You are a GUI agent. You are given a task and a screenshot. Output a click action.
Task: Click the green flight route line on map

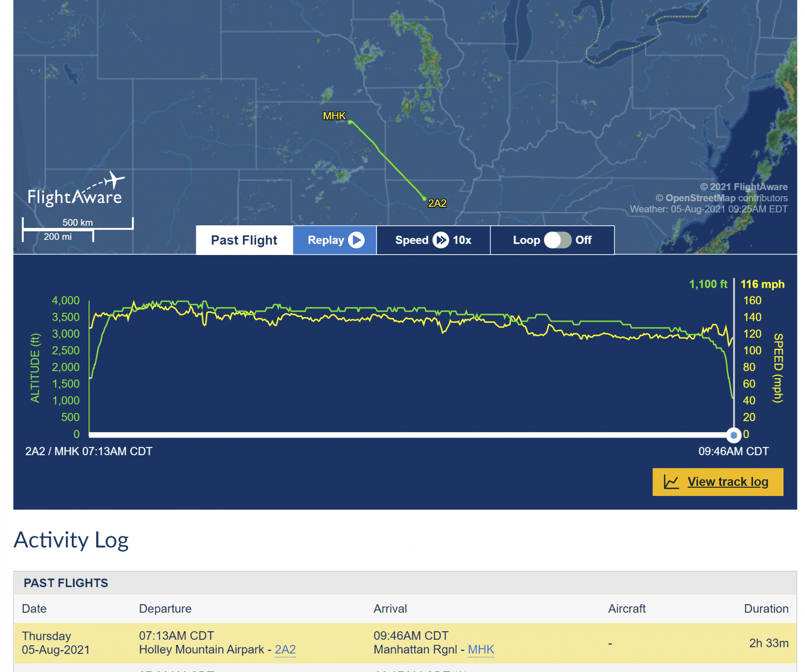[x=388, y=160]
